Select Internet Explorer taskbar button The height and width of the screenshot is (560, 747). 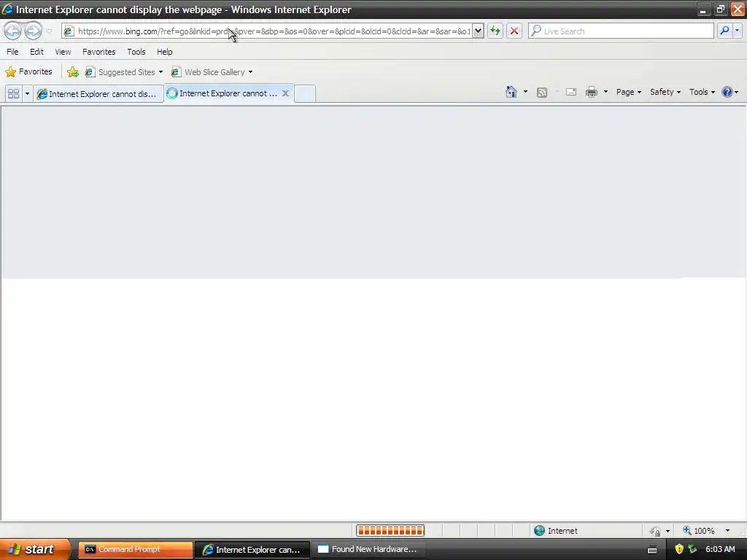[252, 550]
